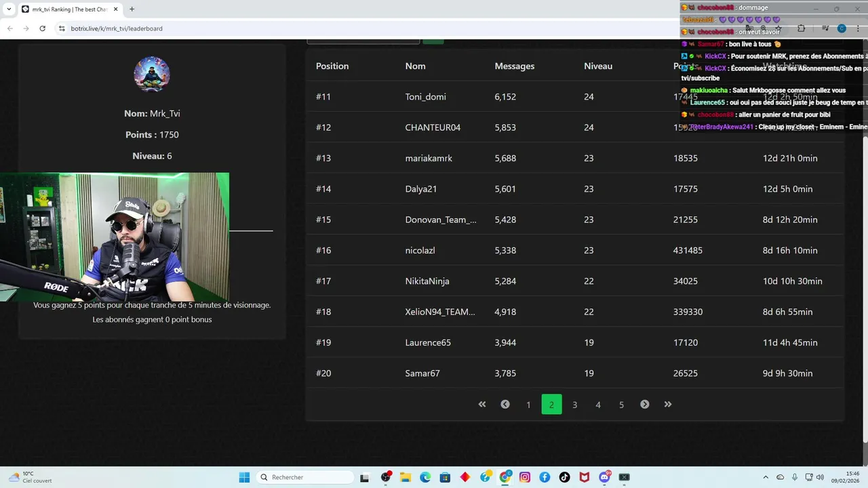Click the Nom column header

[x=415, y=66]
